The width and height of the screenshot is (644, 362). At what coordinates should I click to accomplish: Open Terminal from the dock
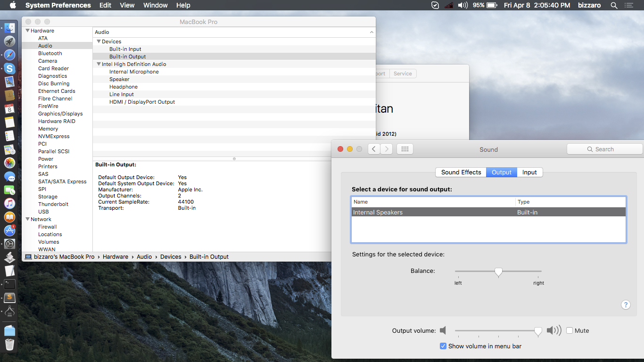9,284
